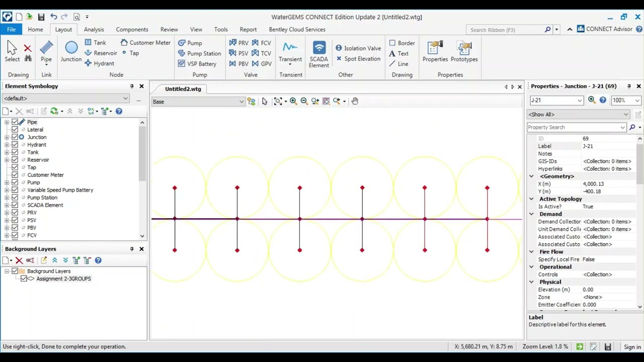Toggle Assignment 2-3GROUPS background layer checkbox
Viewport: 644px width, 362px height.
pyautogui.click(x=24, y=279)
